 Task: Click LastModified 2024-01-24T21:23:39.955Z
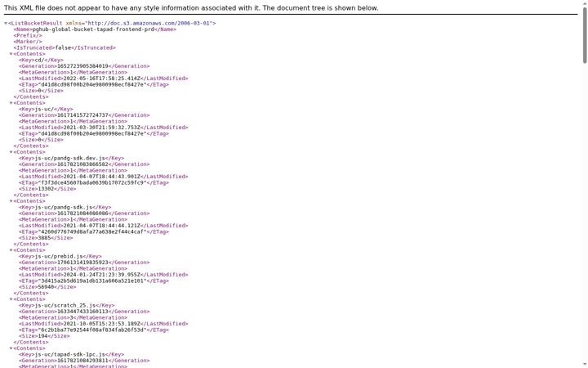[102, 275]
